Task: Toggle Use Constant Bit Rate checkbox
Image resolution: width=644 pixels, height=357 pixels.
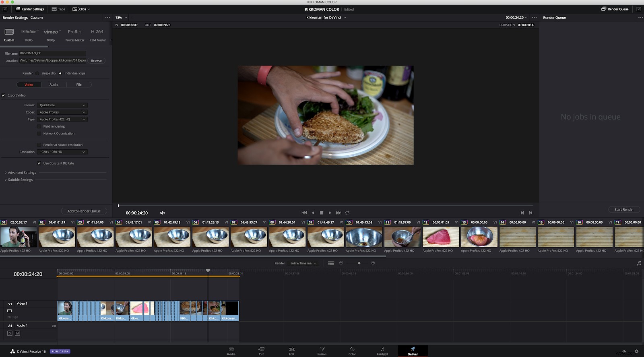Action: pyautogui.click(x=39, y=163)
